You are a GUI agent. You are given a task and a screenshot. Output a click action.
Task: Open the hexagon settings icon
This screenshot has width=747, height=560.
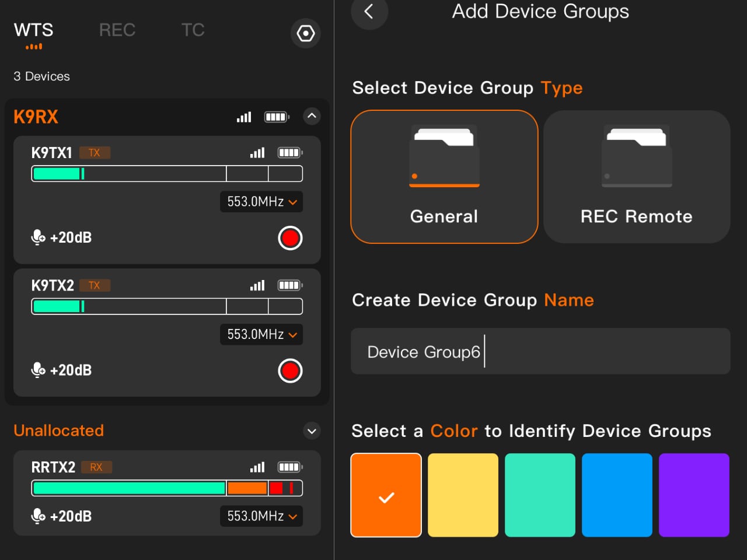[305, 33]
